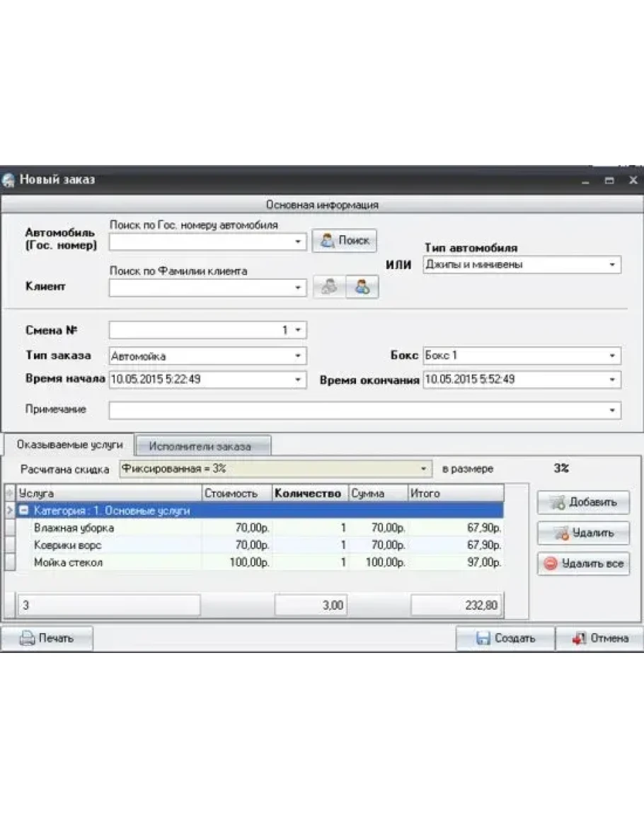Click the add new client icon button
Image resolution: width=644 pixels, height=818 pixels.
(x=362, y=288)
